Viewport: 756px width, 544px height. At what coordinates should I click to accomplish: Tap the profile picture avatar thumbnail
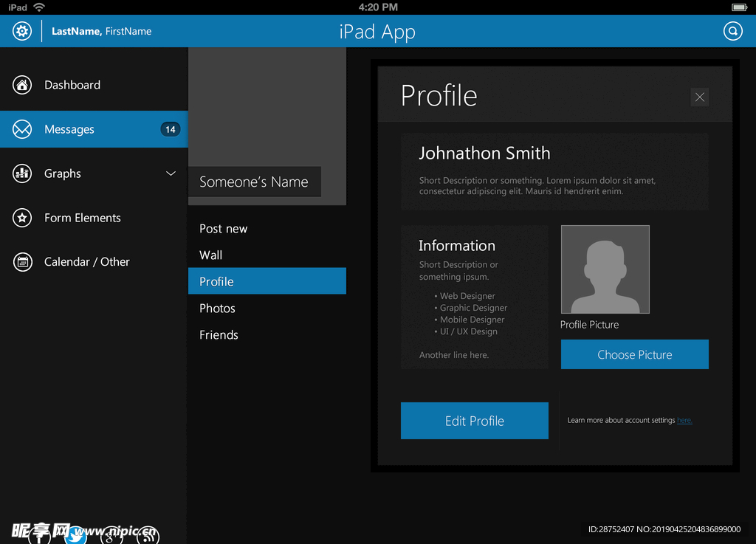click(605, 269)
